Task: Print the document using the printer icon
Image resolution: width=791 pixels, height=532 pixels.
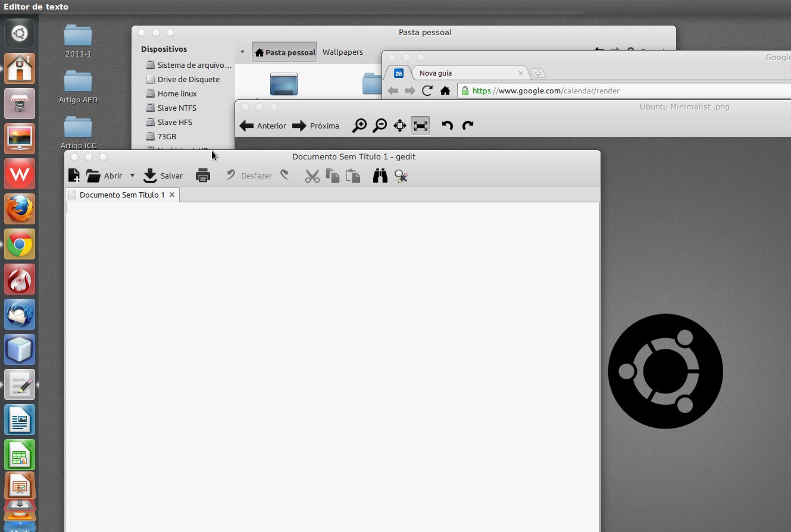Action: pos(203,176)
